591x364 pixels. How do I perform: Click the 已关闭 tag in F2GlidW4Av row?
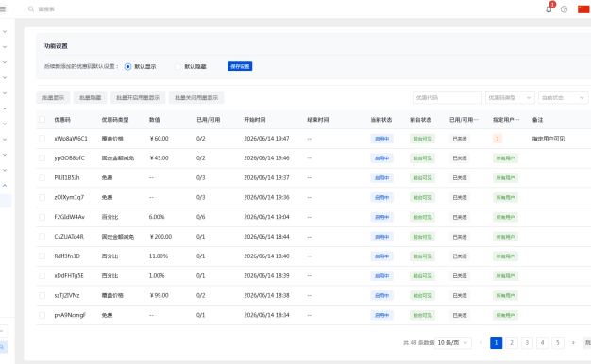tap(460, 217)
